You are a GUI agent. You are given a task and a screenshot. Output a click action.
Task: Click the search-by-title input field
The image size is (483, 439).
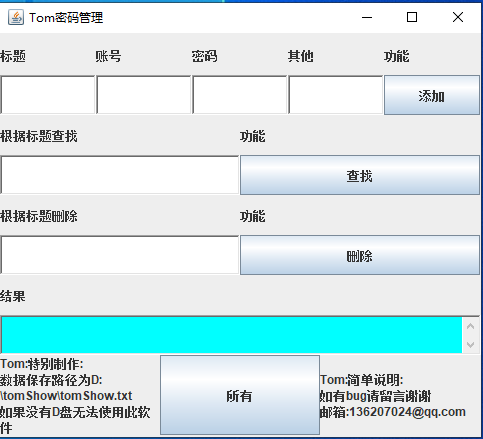[120, 175]
